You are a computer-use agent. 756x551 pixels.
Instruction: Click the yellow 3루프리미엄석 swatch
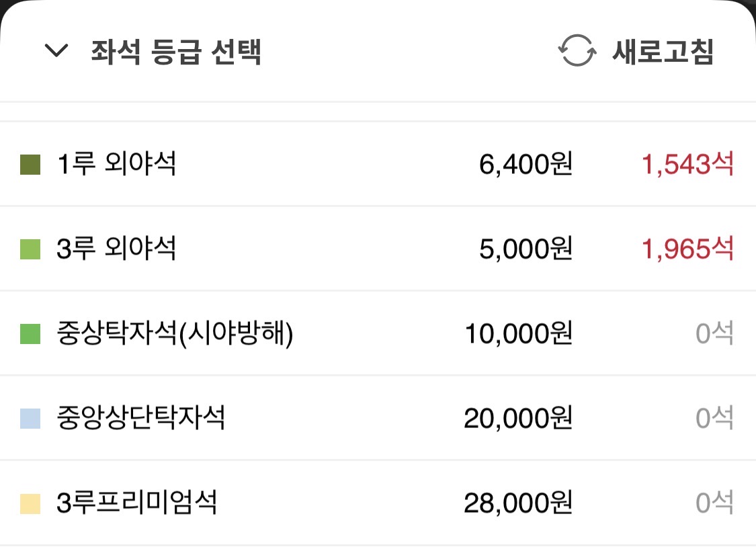tap(30, 503)
